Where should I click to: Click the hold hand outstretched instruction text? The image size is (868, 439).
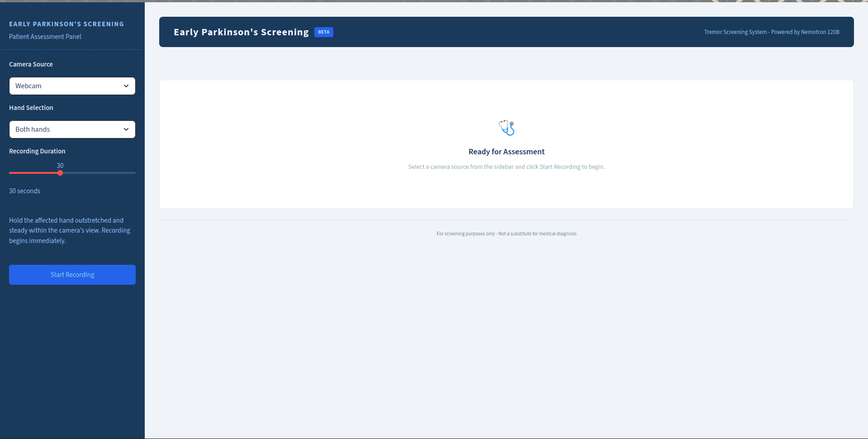coord(70,230)
